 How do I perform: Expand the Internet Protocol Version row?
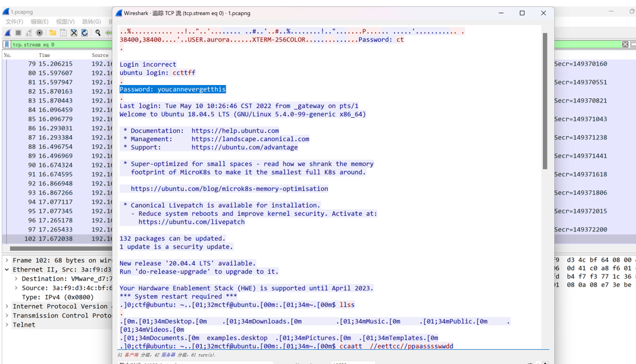point(7,307)
